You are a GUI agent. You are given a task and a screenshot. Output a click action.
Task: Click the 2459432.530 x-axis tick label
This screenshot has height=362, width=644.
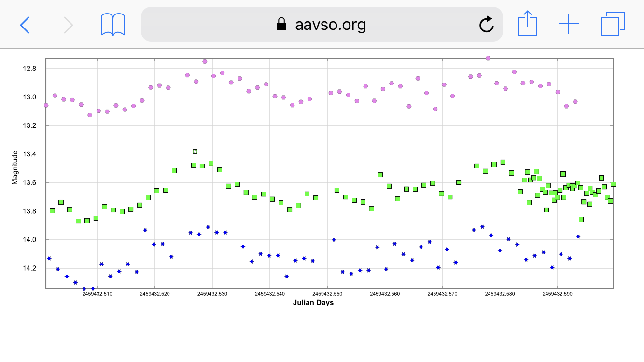(x=212, y=293)
